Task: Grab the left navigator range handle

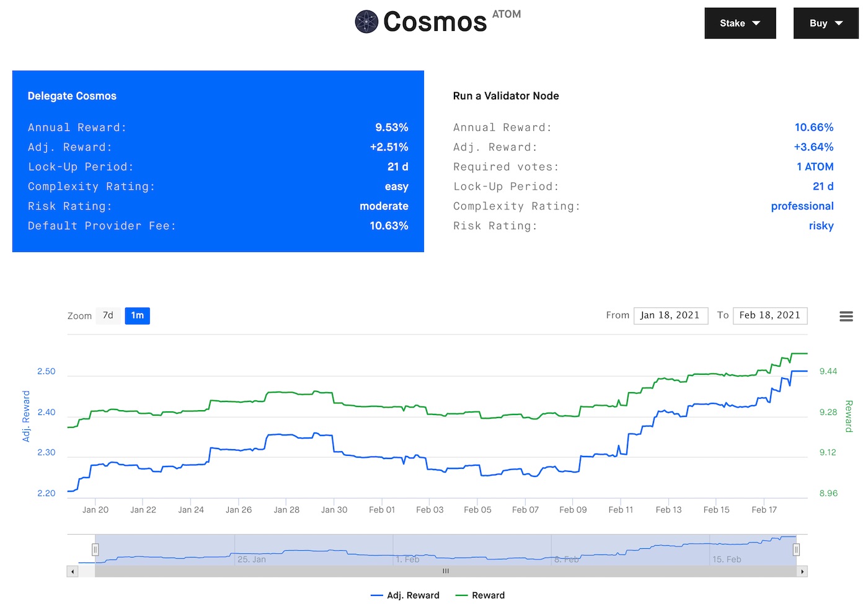Action: pos(95,549)
